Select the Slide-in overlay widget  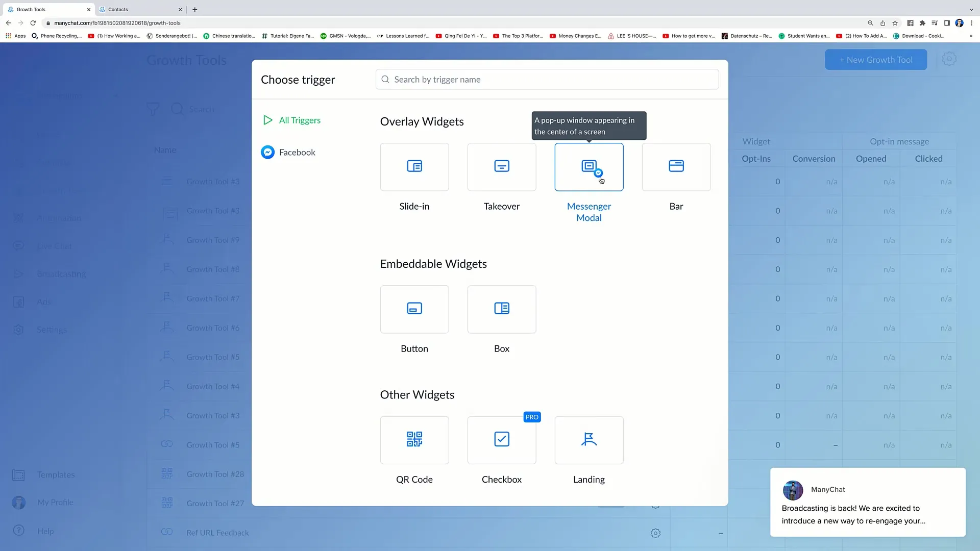[414, 167]
